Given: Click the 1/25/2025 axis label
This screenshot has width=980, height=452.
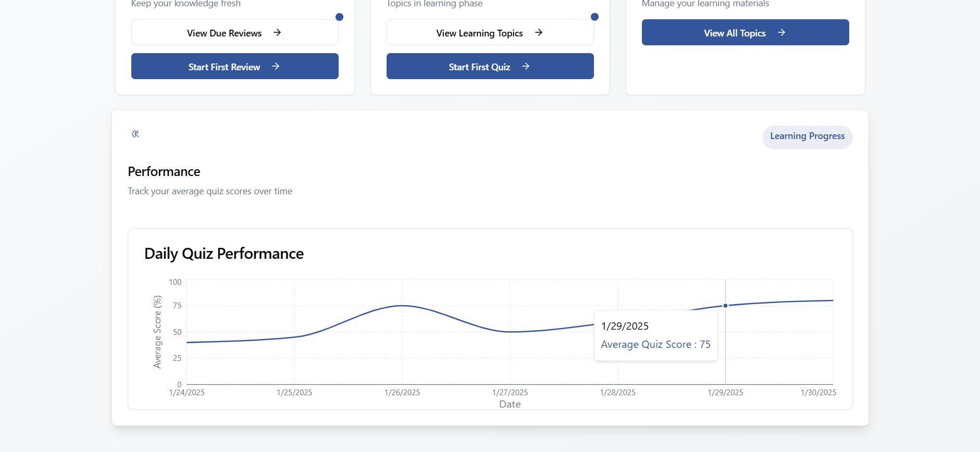Looking at the screenshot, I should click(x=294, y=393).
